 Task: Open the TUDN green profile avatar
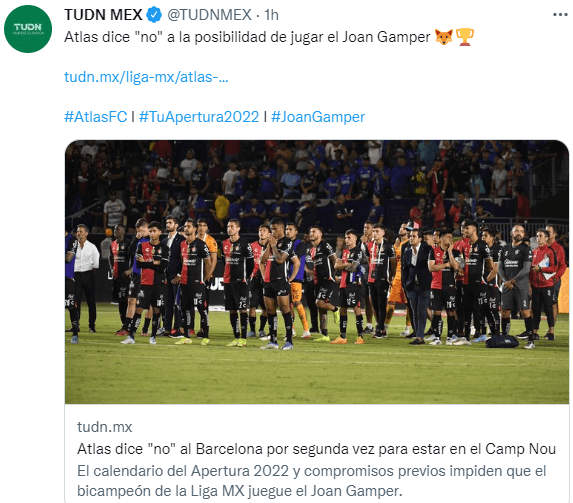tap(28, 29)
